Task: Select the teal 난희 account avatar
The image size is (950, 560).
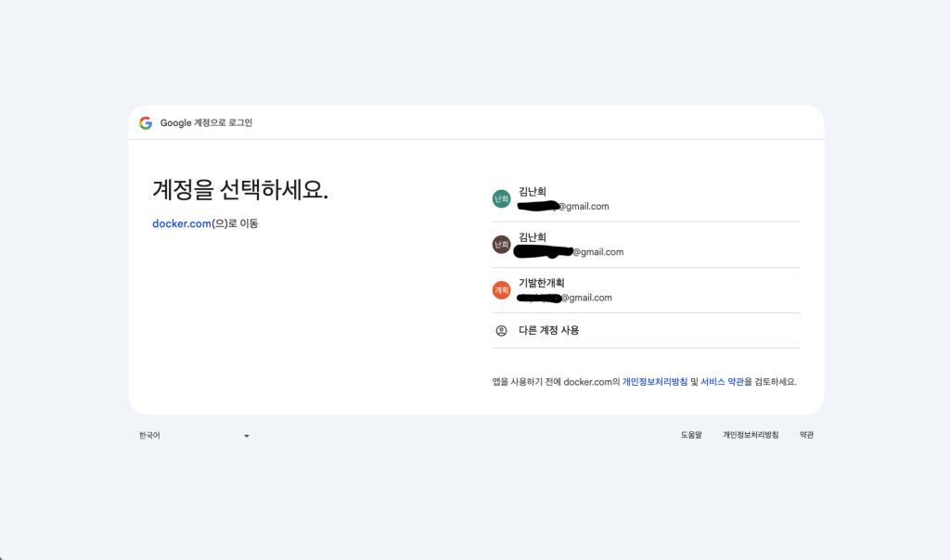Action: tap(501, 199)
